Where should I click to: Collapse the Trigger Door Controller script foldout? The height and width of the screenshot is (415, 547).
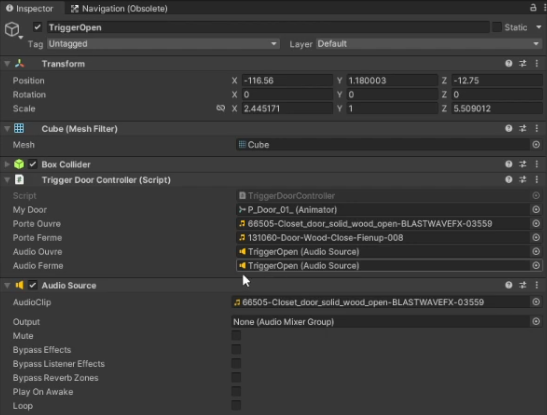[x=7, y=180]
